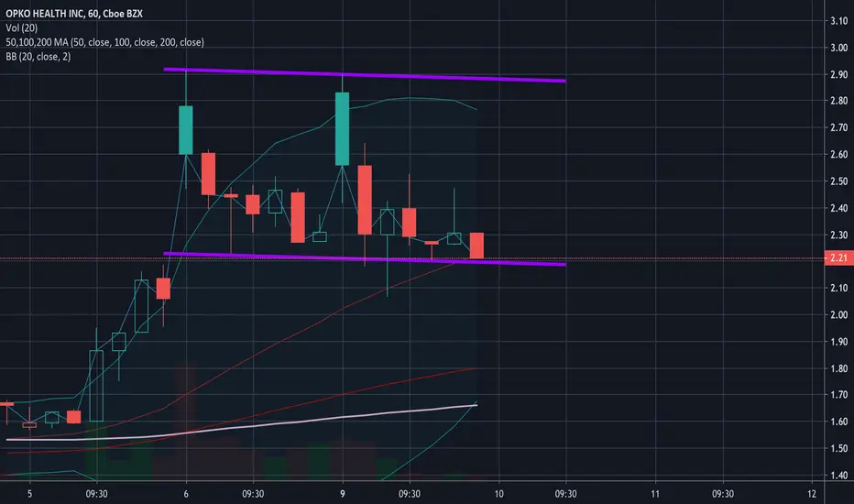Click the 2.50 price axis label
Screen dimensions: 854x504
(838, 181)
